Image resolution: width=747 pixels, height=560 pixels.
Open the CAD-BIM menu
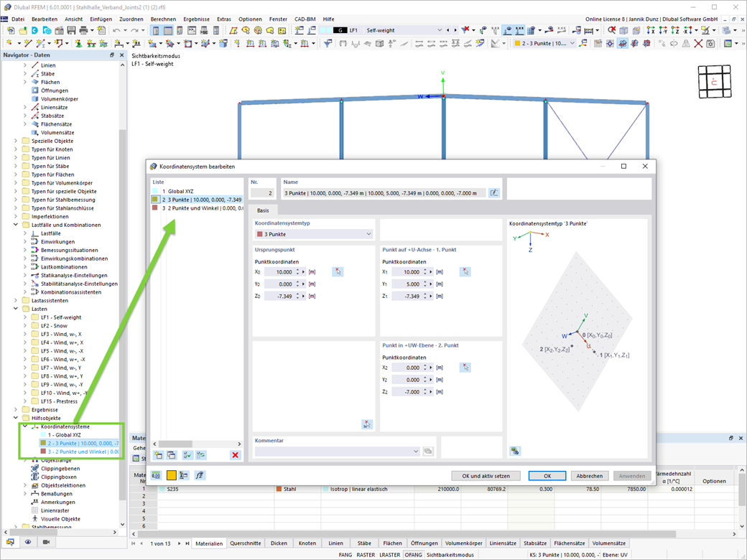coord(305,19)
